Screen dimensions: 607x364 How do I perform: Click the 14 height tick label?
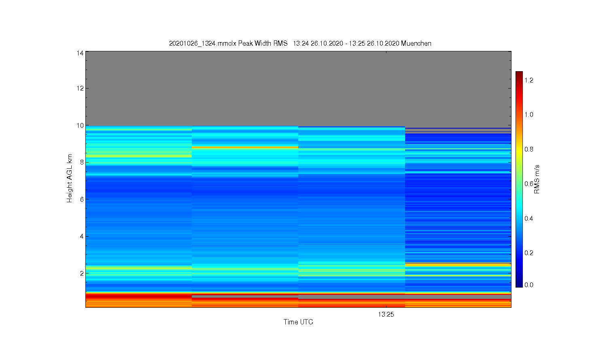(80, 53)
